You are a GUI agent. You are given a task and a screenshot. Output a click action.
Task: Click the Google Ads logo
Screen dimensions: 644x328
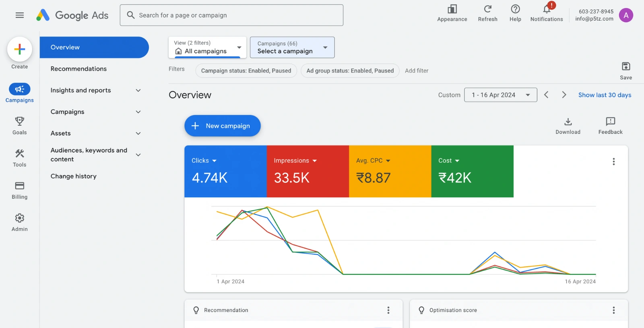click(72, 15)
